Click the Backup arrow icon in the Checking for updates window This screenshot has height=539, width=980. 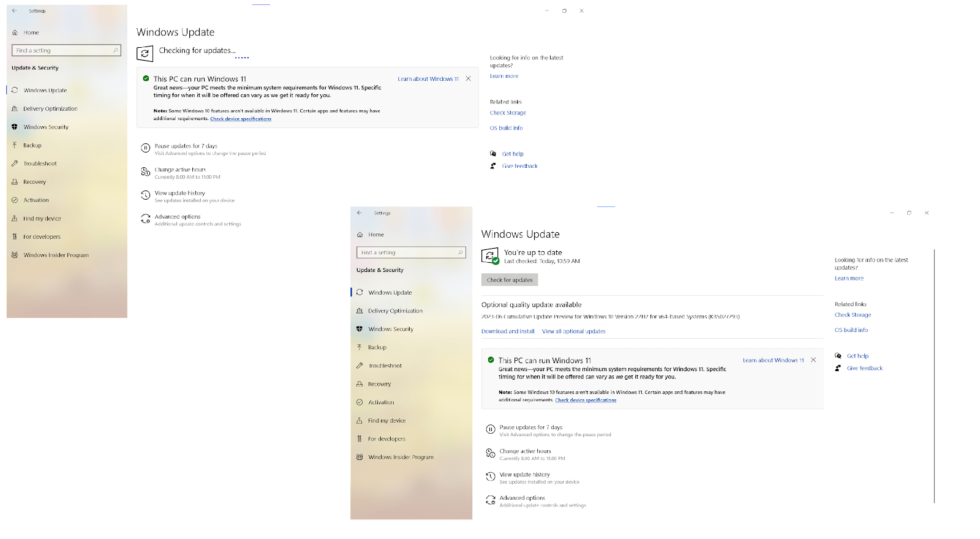click(15, 145)
